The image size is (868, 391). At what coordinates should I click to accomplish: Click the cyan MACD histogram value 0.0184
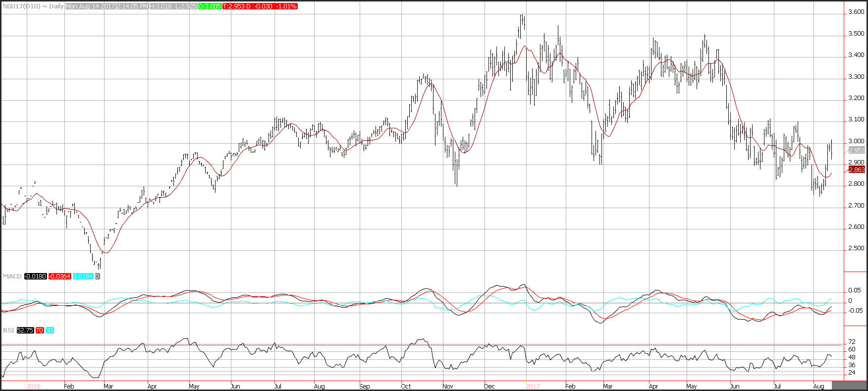pyautogui.click(x=83, y=276)
